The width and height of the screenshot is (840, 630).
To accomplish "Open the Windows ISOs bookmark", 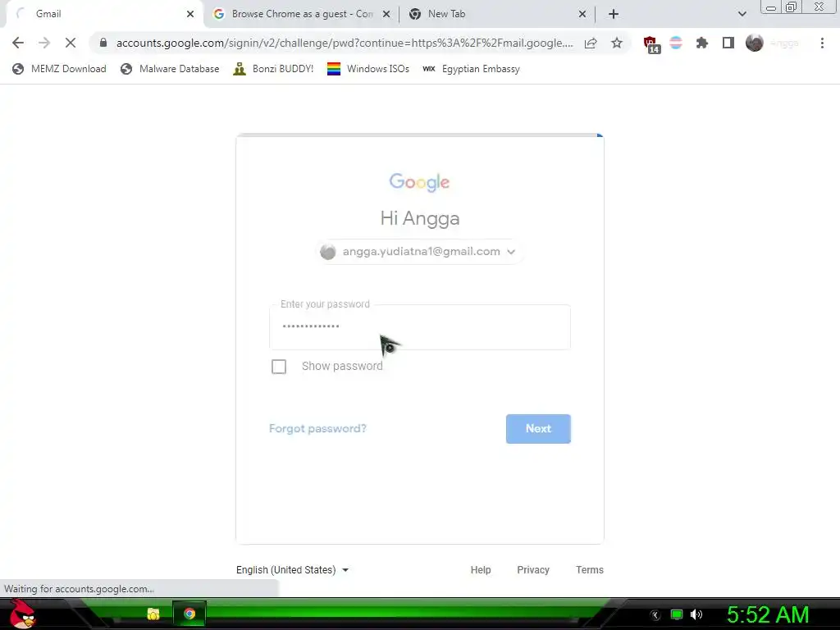I will point(368,69).
